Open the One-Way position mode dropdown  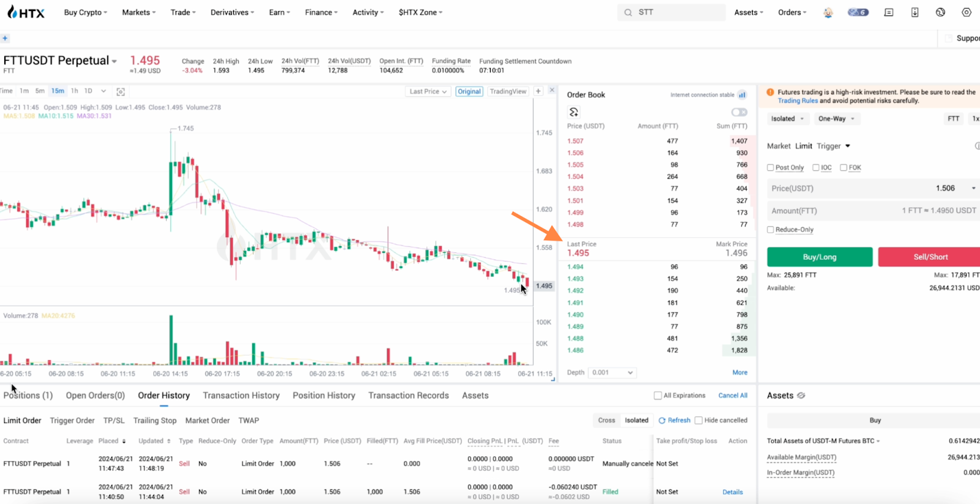[x=836, y=119]
